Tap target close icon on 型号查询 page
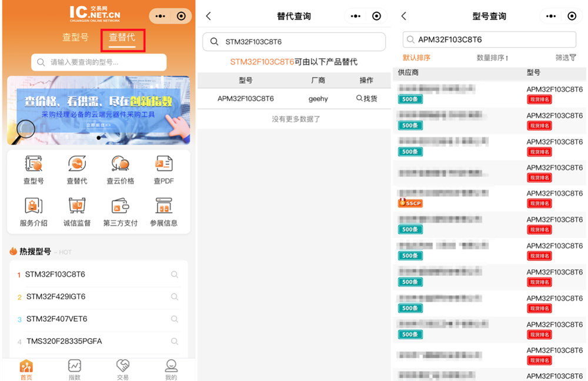The image size is (588, 381). (x=572, y=16)
